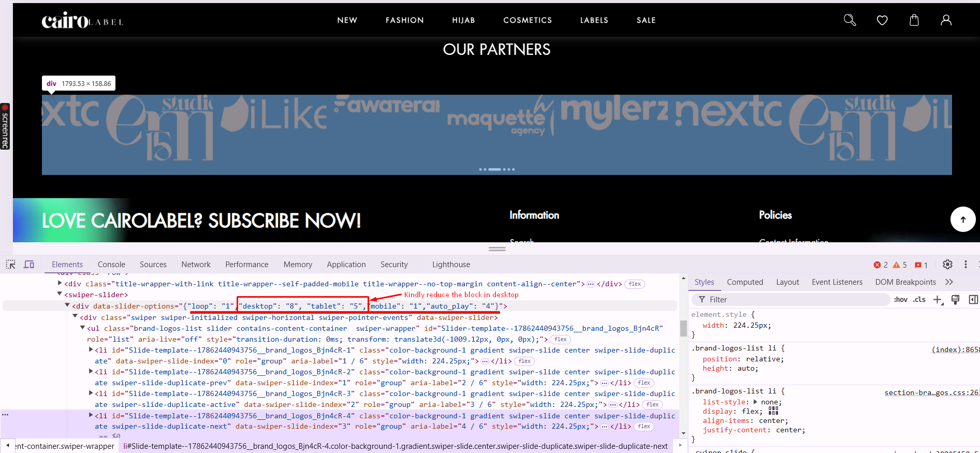Click the DevTools resize handle bar
This screenshot has width=980, height=453.
[x=497, y=249]
